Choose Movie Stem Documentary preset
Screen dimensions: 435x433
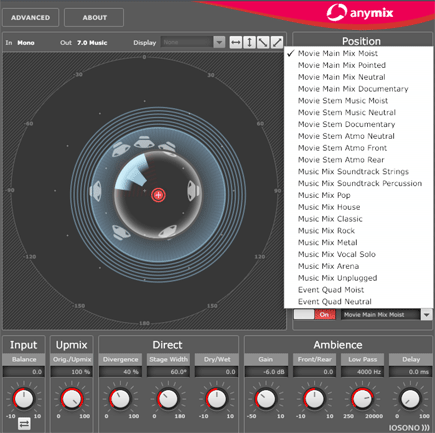359,124
